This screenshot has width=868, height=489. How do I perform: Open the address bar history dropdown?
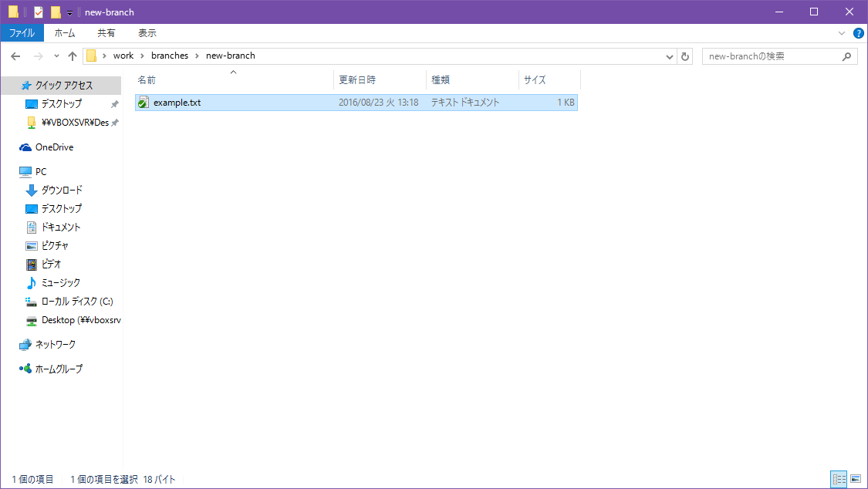click(670, 56)
